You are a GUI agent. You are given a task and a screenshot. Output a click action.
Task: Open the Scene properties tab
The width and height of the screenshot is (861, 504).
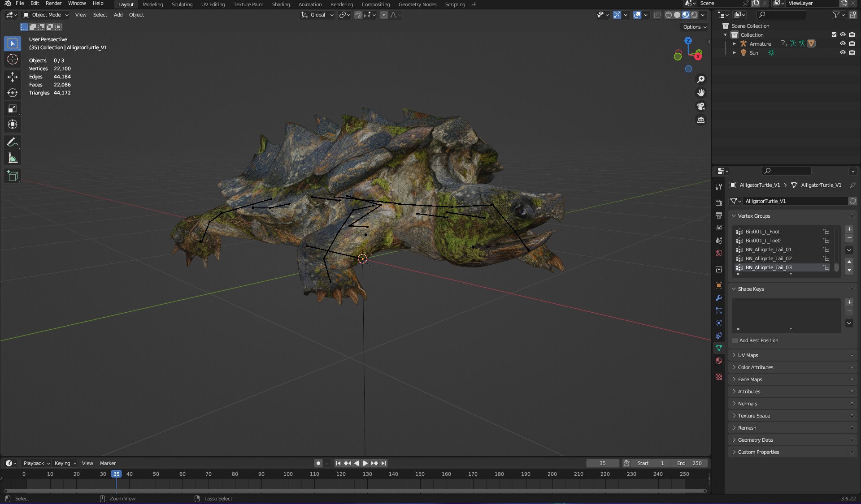[x=719, y=241]
